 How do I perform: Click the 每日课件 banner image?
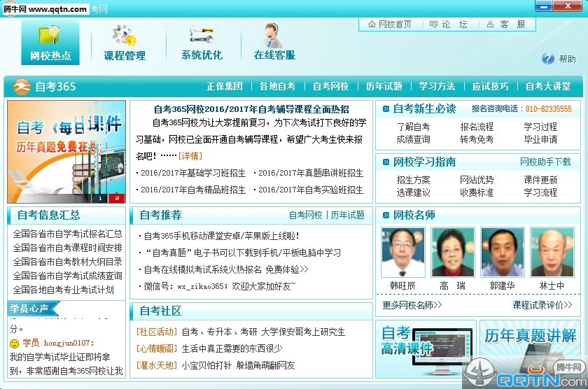tap(66, 151)
